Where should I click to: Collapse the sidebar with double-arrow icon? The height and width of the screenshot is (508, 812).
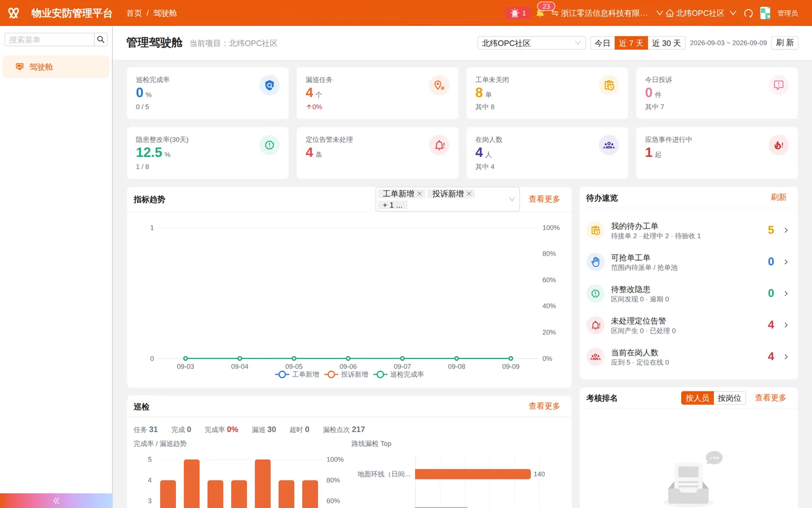click(x=56, y=501)
